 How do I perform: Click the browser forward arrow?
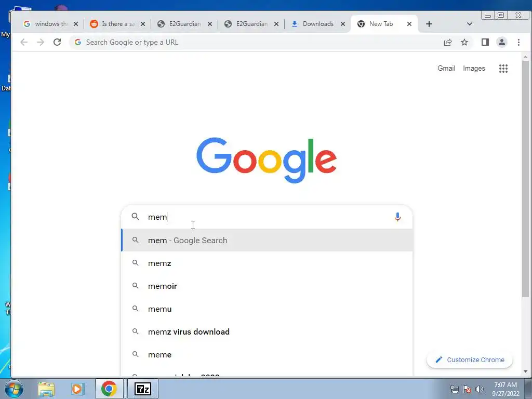41,42
